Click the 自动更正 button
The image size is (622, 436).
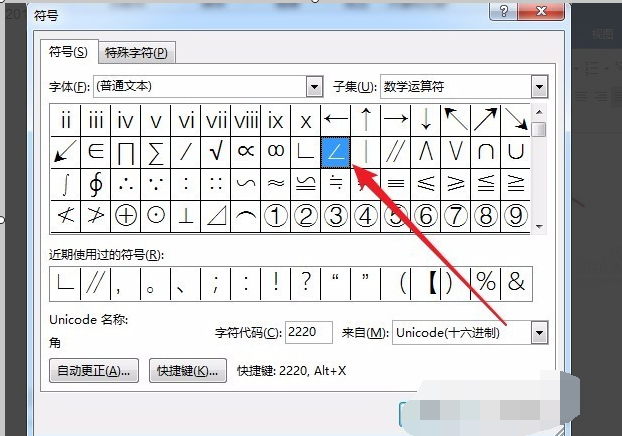pyautogui.click(x=91, y=370)
